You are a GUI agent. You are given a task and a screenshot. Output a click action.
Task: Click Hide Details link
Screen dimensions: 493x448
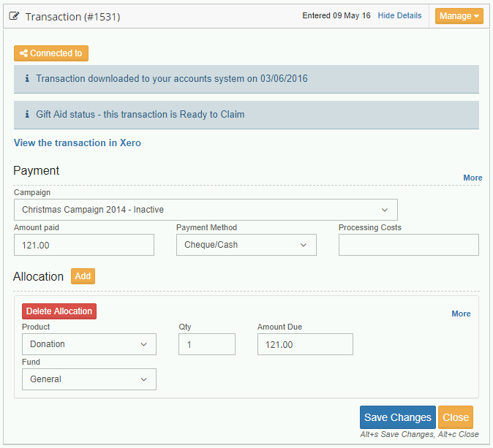(x=399, y=15)
